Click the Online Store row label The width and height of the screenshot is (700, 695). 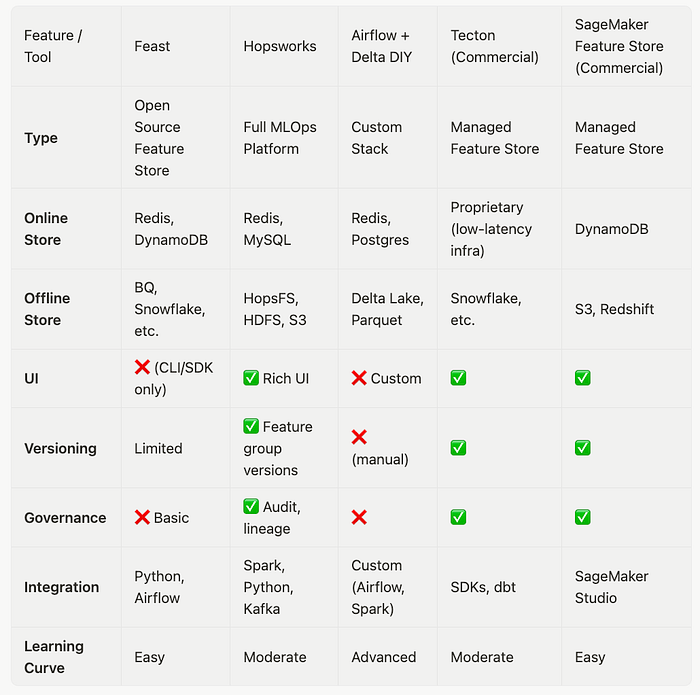pyautogui.click(x=46, y=229)
